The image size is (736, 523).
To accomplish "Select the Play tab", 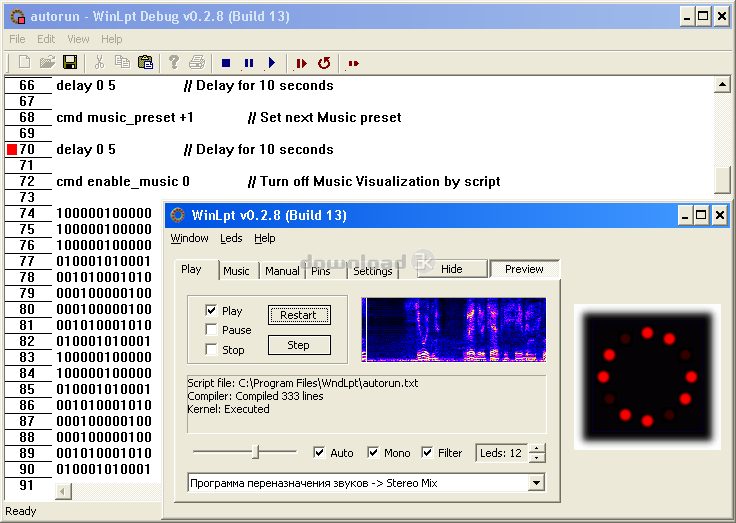I will 191,269.
